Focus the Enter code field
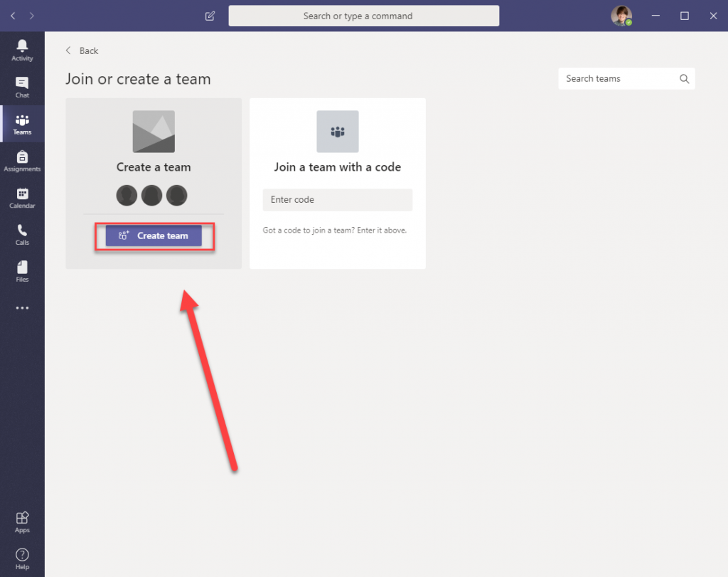 tap(338, 200)
